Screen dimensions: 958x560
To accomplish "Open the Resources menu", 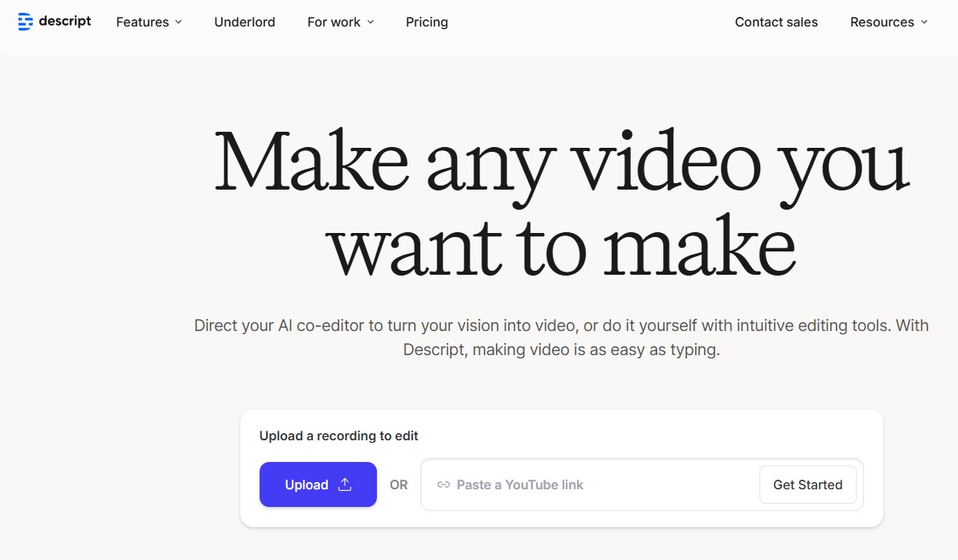I will point(889,22).
